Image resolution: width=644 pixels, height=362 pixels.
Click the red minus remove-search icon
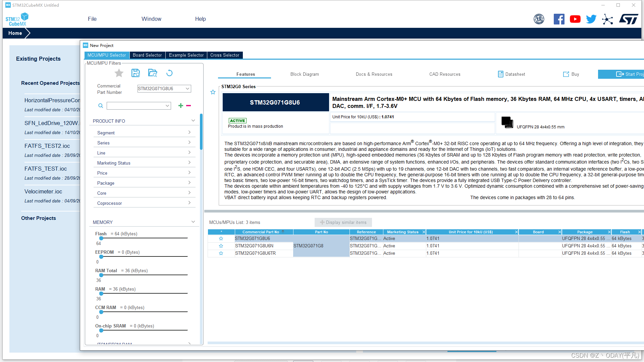(x=189, y=106)
